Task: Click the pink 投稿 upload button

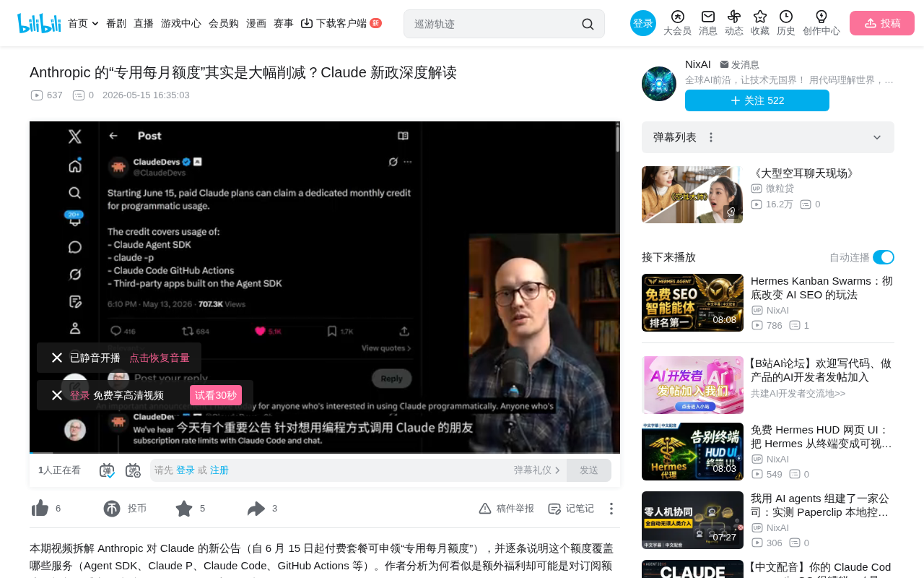Action: point(882,23)
